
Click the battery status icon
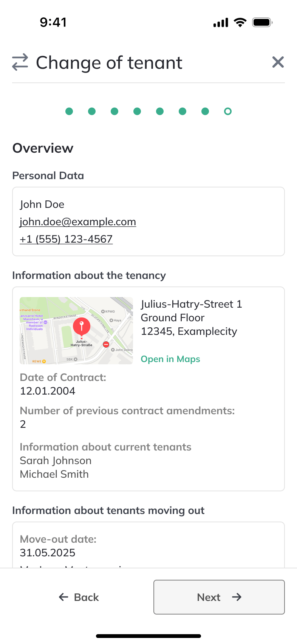262,22
